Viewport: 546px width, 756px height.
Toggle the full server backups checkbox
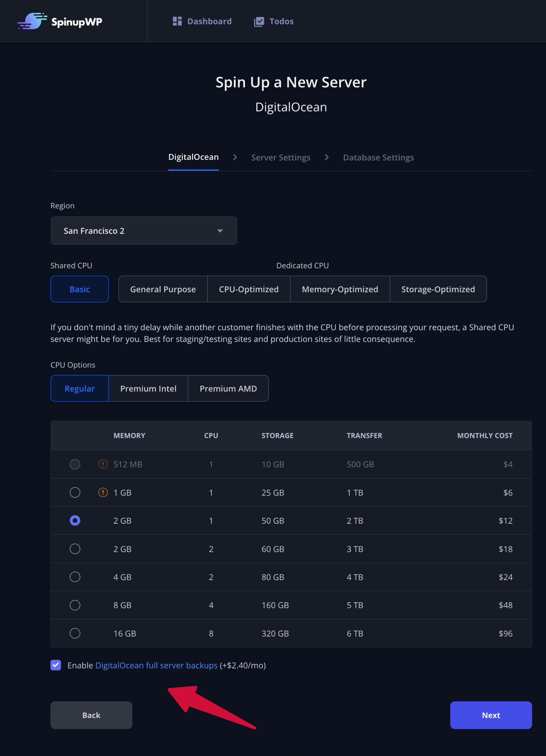pos(56,665)
